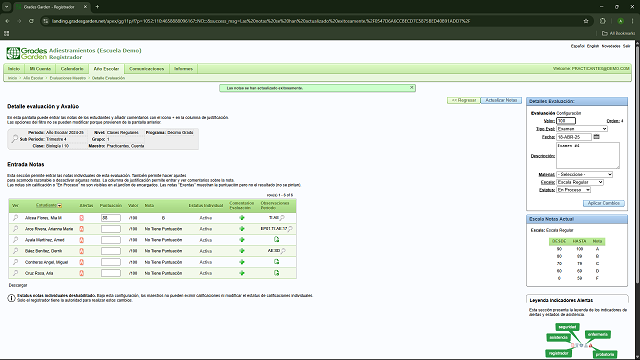Select the Año Escolar tab
Image resolution: width=640 pixels, height=360 pixels.
pos(106,69)
